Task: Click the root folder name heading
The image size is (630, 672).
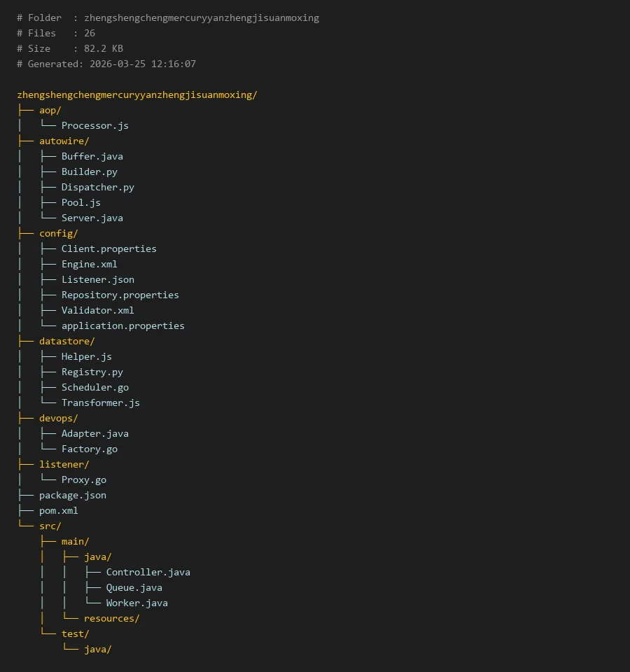Action: click(x=136, y=94)
